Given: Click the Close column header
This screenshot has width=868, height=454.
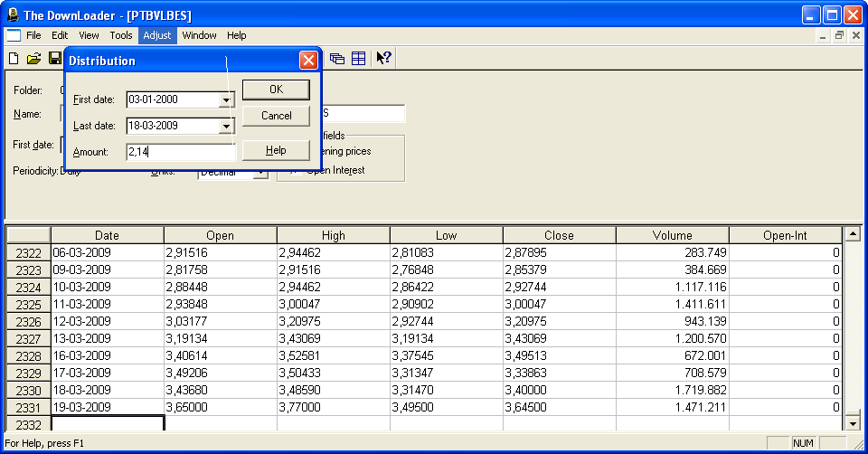Looking at the screenshot, I should (x=559, y=235).
